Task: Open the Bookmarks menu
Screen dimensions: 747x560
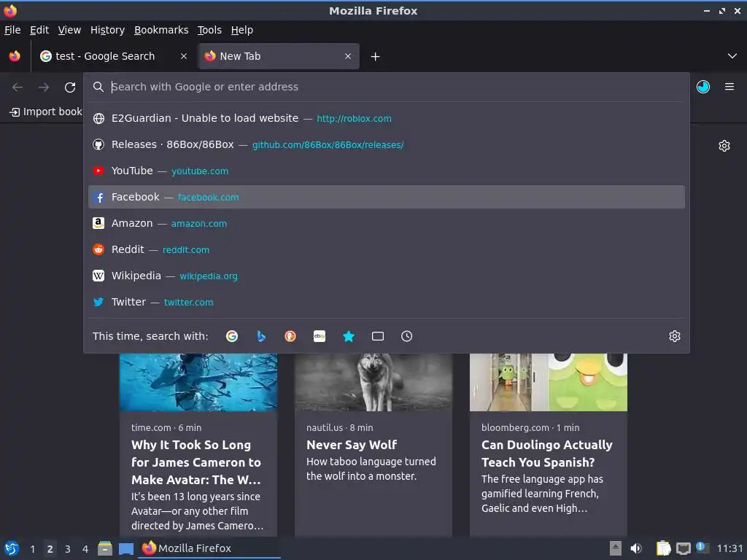Action: [161, 30]
